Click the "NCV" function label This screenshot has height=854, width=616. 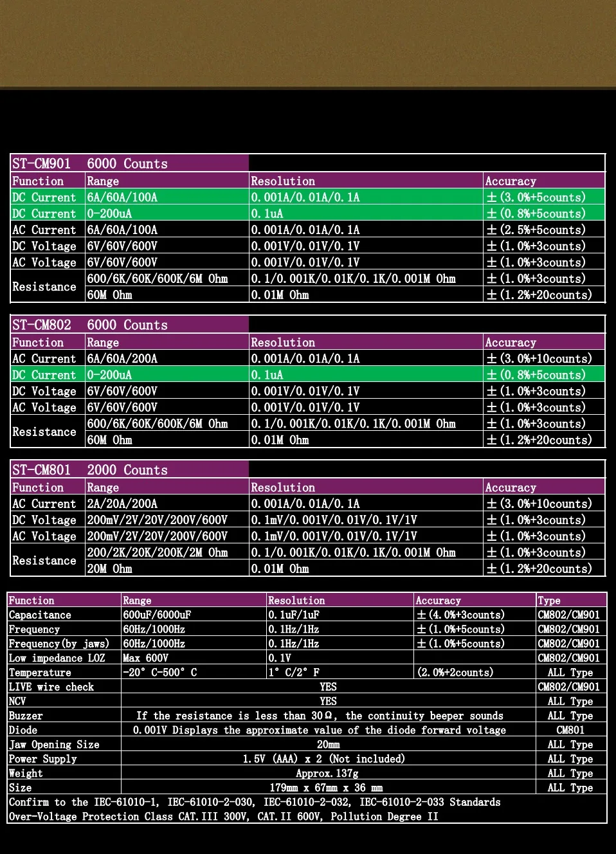click(17, 702)
